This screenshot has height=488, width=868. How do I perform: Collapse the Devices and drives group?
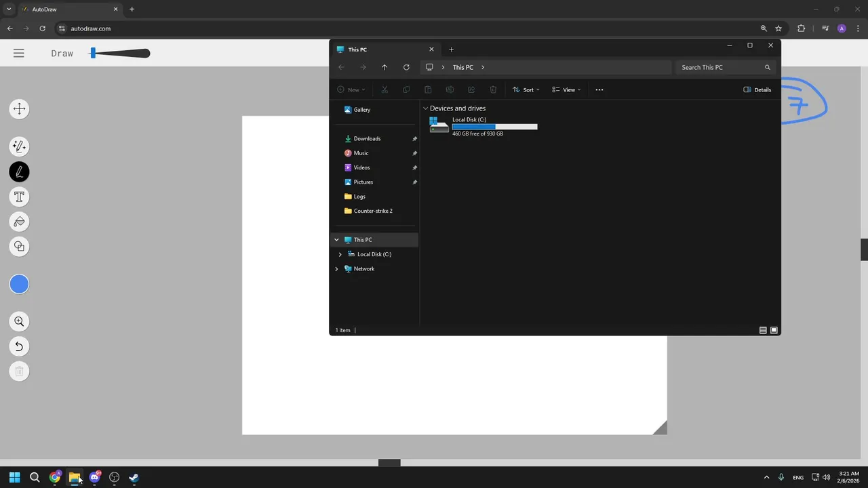[x=426, y=108]
